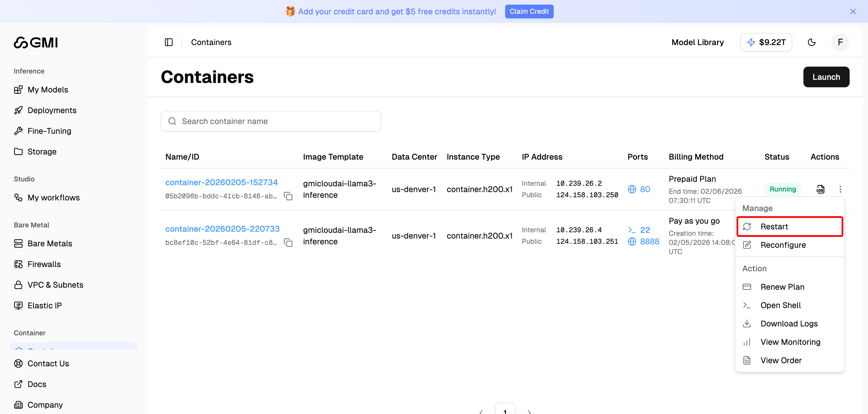Open log viewer icon for running container
868x414 pixels.
(820, 189)
